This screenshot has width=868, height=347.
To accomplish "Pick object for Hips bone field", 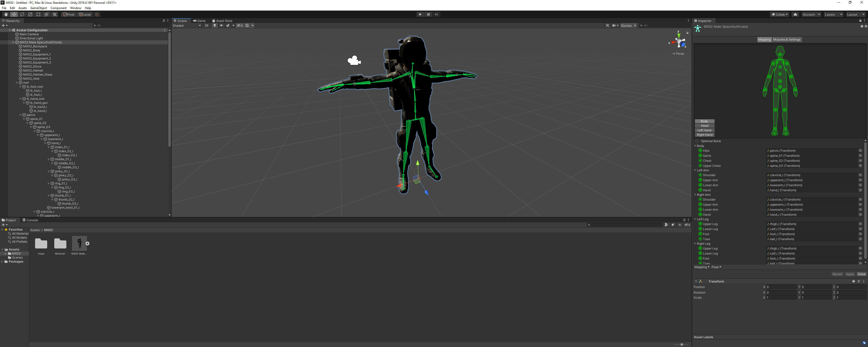I will (860, 151).
